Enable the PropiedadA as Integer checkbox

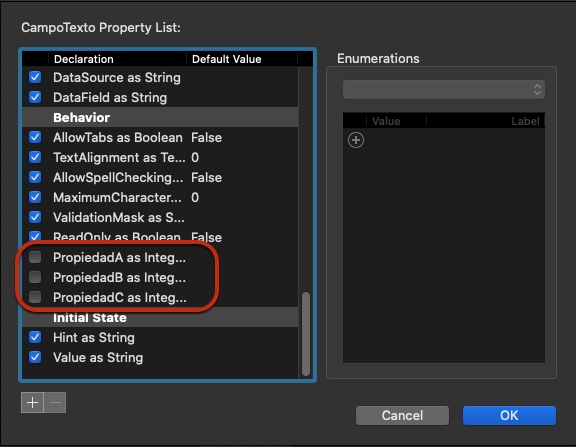click(35, 257)
